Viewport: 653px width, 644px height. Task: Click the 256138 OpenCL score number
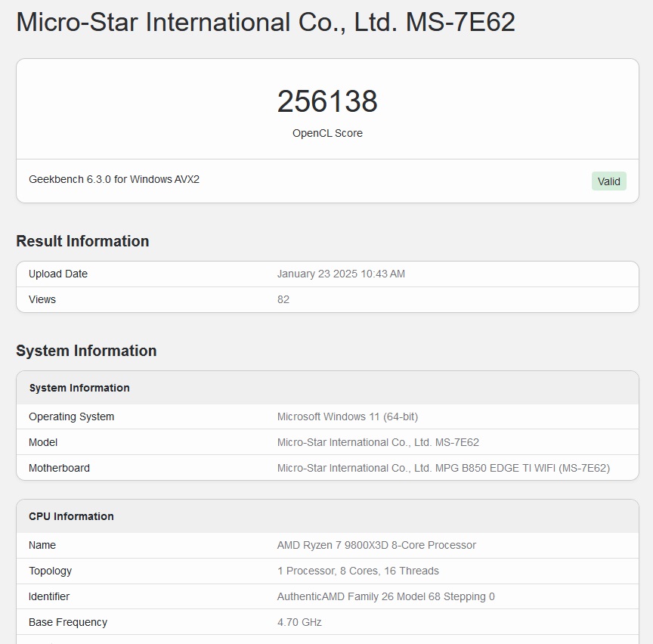pyautogui.click(x=327, y=102)
